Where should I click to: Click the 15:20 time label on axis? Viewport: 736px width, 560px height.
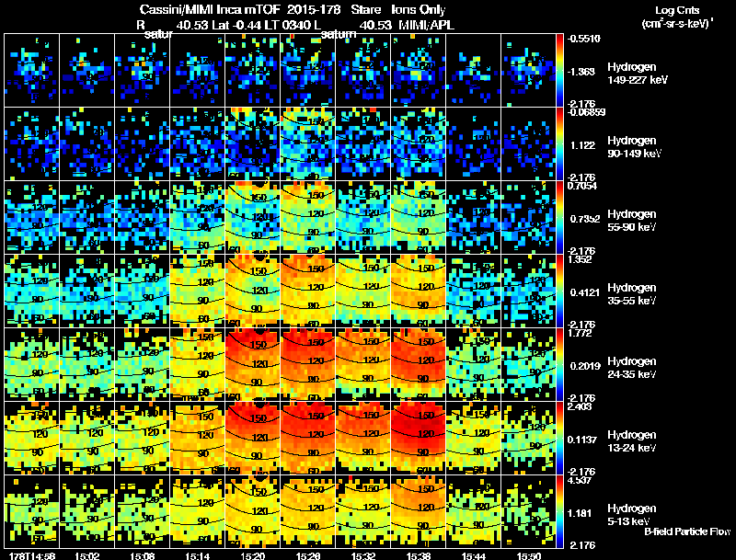(x=252, y=555)
